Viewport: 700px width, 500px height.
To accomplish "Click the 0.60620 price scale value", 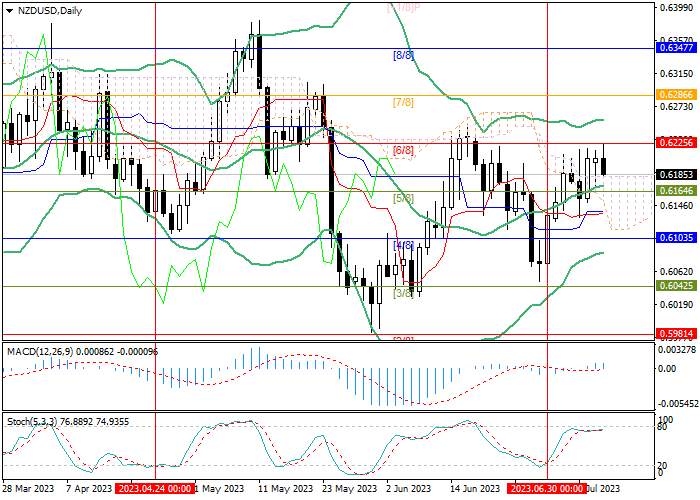I will coord(677,271).
